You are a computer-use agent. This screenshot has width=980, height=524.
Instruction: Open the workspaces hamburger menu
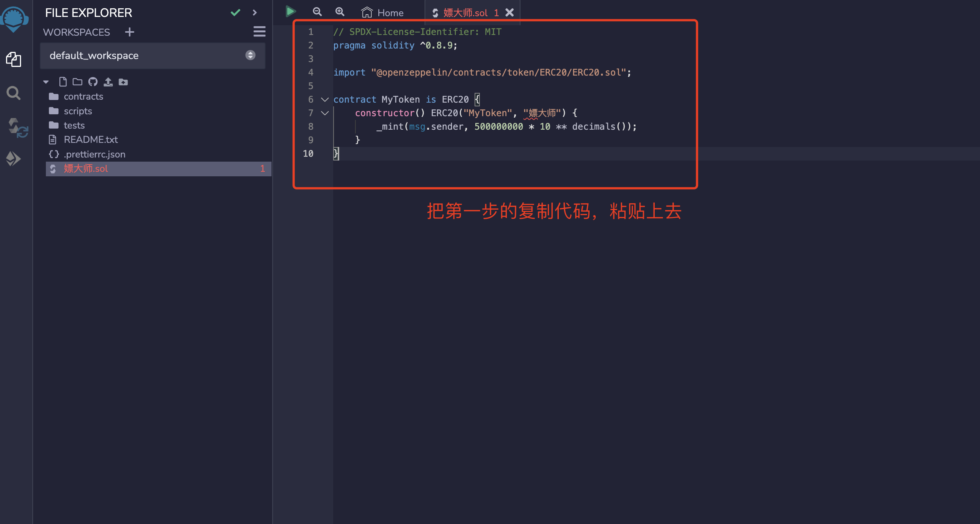(259, 32)
